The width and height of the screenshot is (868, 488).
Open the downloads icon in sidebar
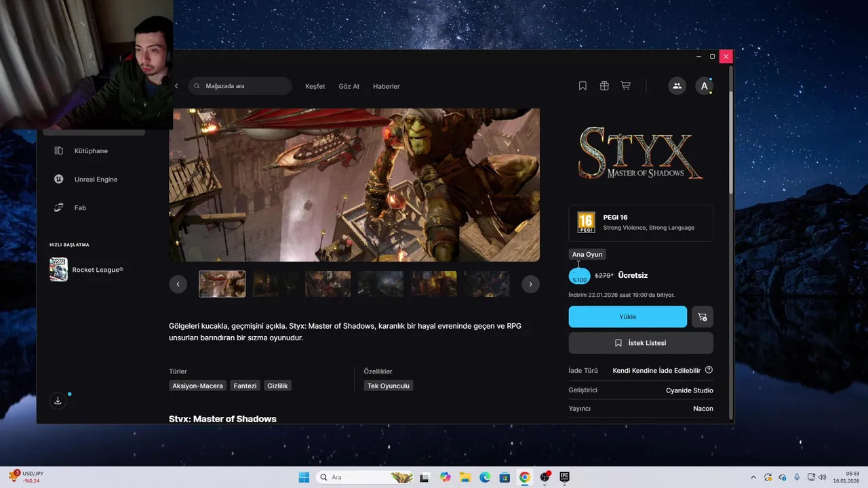click(x=58, y=401)
